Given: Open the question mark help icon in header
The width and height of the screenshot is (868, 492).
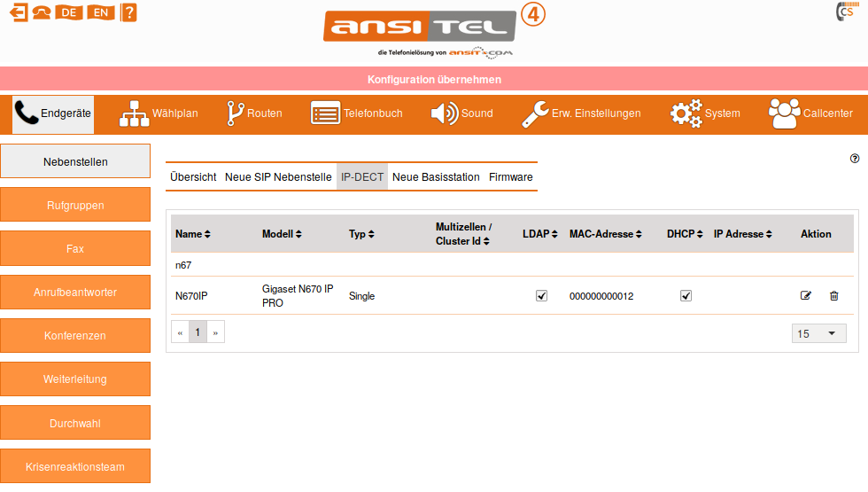Looking at the screenshot, I should (x=129, y=12).
